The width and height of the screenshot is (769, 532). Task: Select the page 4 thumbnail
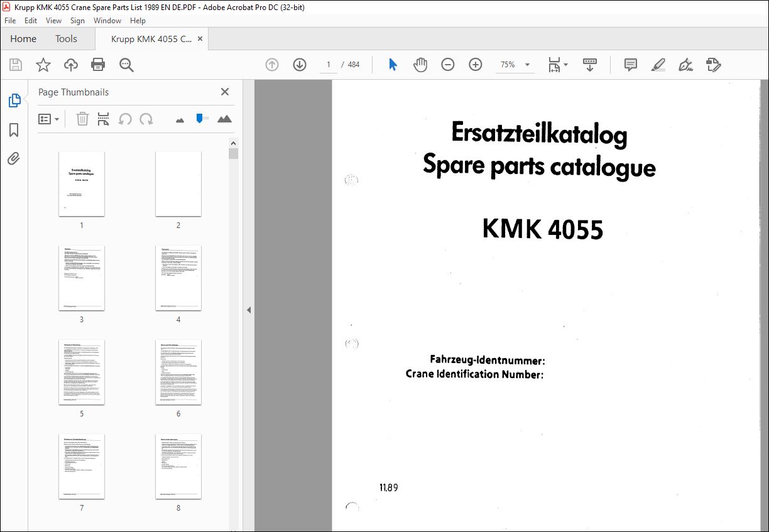pyautogui.click(x=178, y=278)
